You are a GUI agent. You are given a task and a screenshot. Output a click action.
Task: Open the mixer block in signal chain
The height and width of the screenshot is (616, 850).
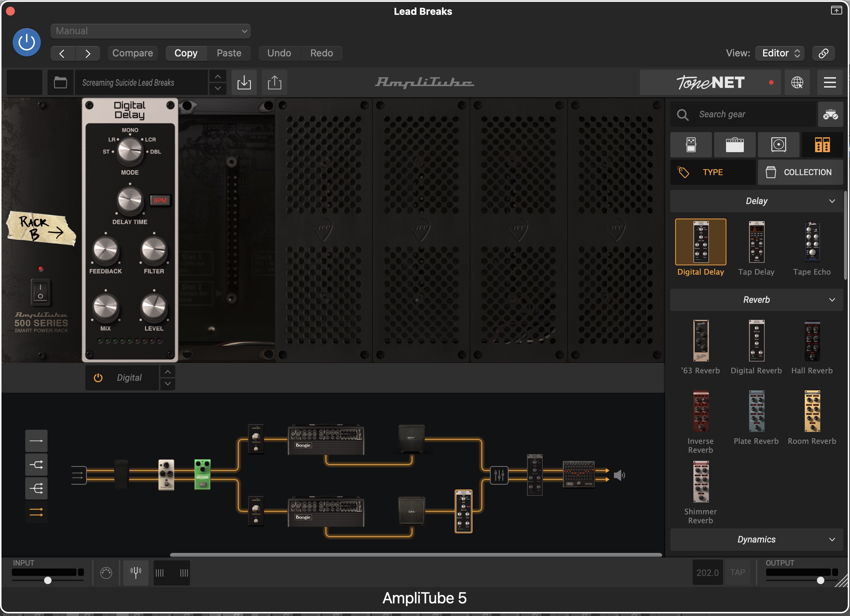pyautogui.click(x=499, y=475)
